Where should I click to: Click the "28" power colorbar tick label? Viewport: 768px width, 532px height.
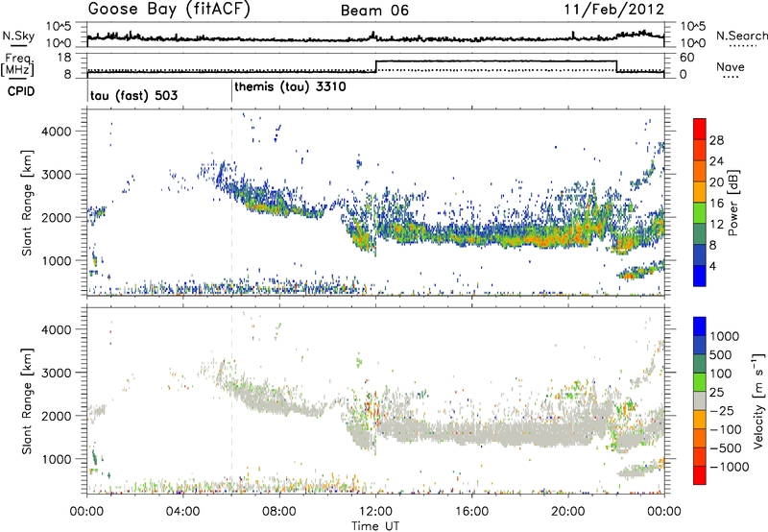(x=716, y=140)
